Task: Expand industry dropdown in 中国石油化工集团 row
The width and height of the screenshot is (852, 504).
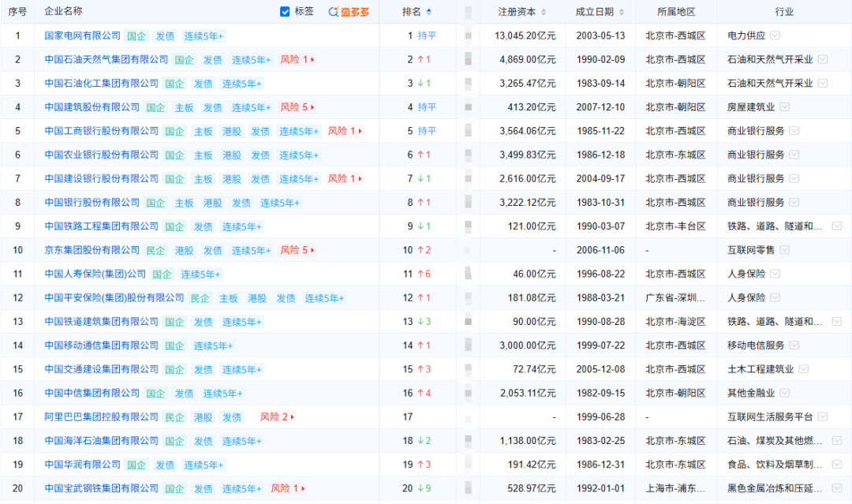Action: (823, 83)
